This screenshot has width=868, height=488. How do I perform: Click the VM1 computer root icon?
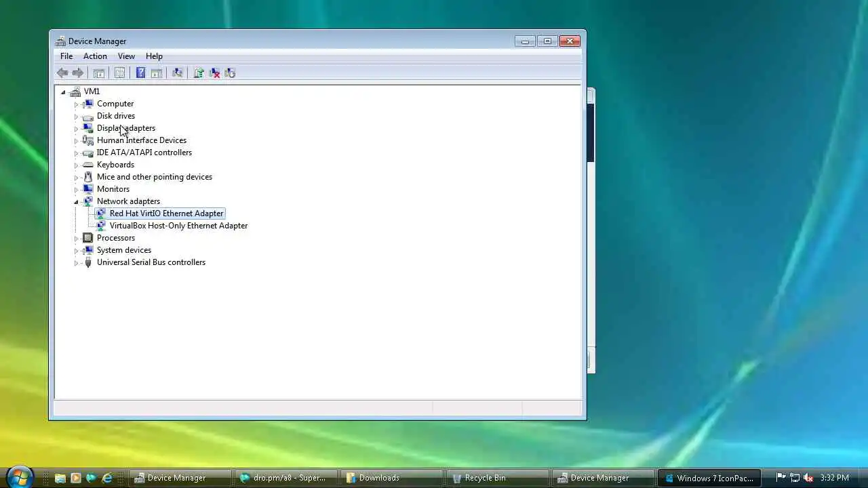tap(75, 91)
